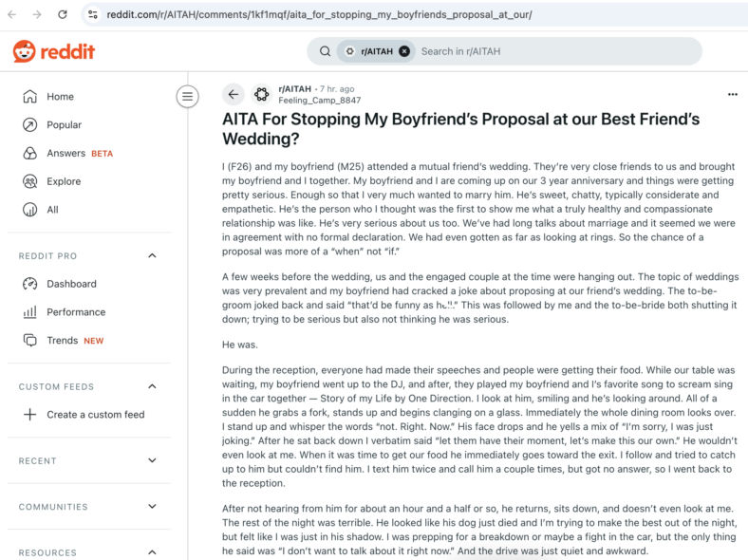Open the Home feed
The width and height of the screenshot is (748, 560).
coord(88,97)
